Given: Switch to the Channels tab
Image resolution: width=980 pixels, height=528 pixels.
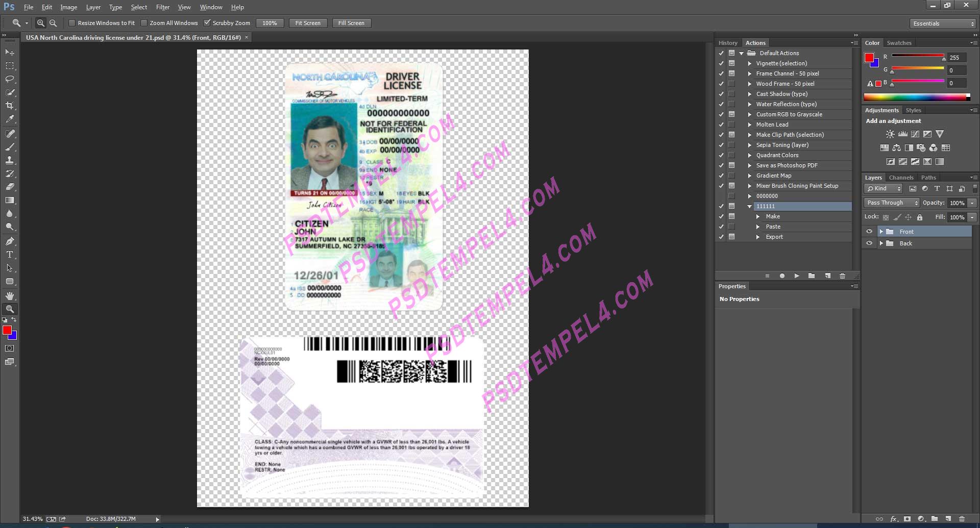Looking at the screenshot, I should point(901,177).
